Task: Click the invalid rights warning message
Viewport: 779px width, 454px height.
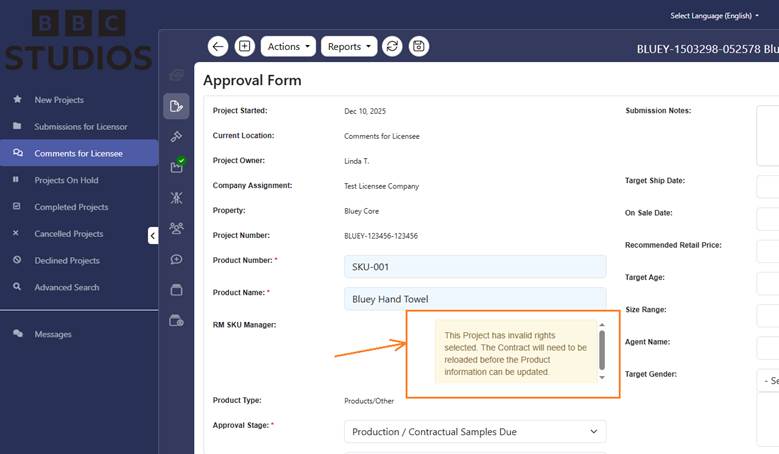Action: tap(516, 354)
